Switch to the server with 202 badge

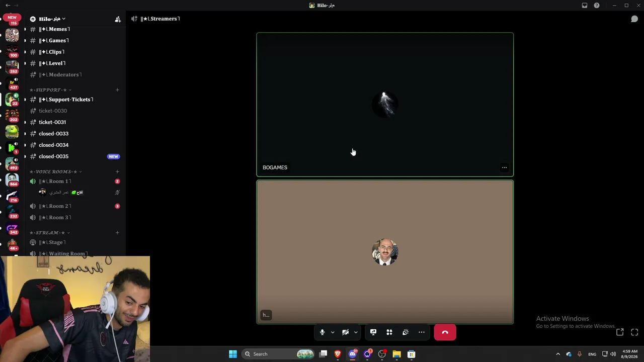point(12,115)
